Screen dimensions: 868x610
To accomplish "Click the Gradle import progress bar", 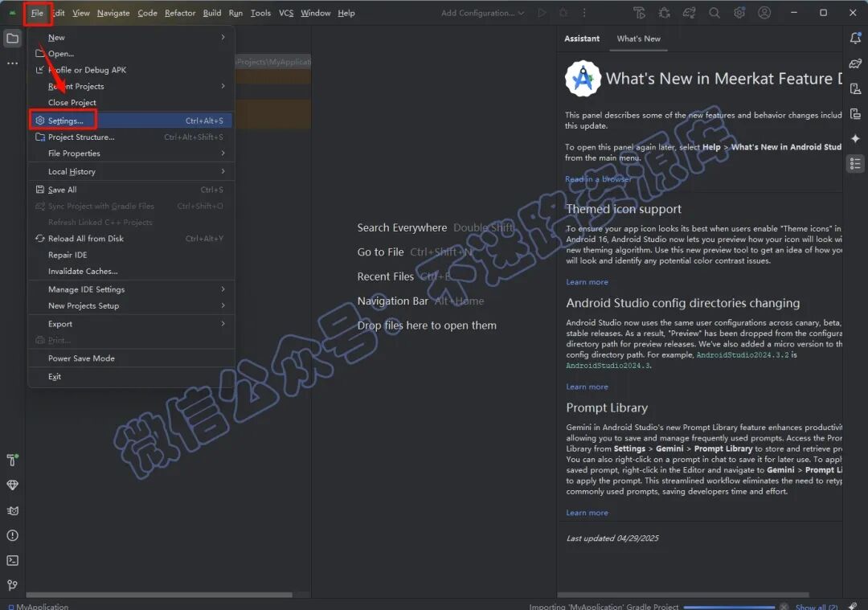I will point(729,608).
